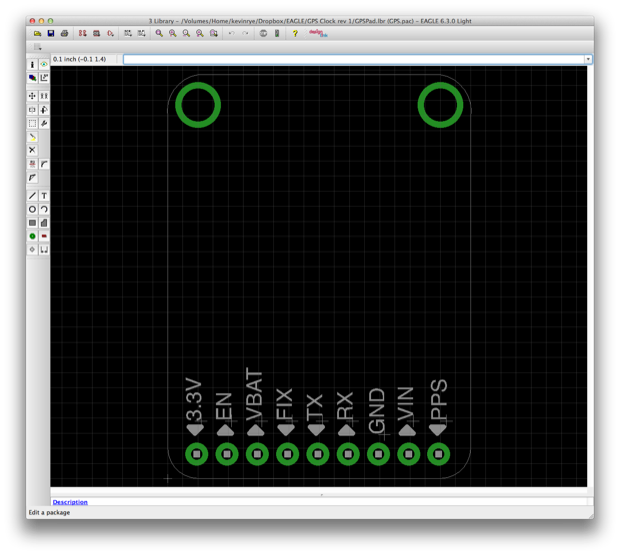Select the Mirror tool

point(32,110)
